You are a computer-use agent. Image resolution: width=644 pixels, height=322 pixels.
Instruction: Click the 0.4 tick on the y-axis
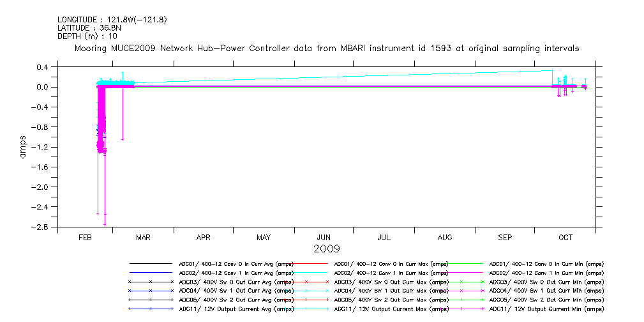[43, 67]
